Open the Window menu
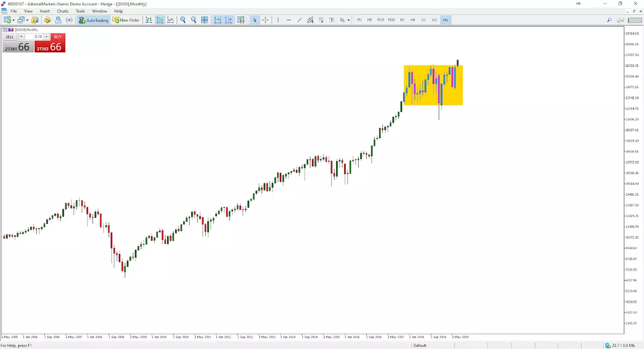The width and height of the screenshot is (644, 349). coord(100,11)
